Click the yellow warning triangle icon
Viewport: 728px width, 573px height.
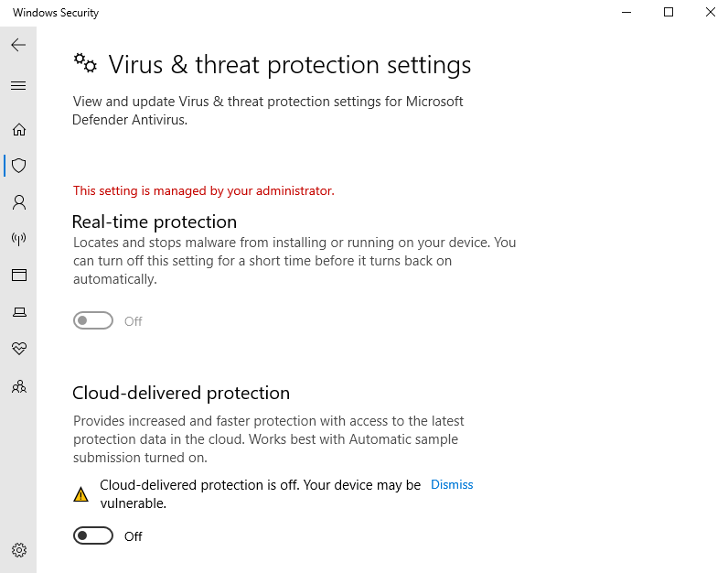[x=80, y=494]
